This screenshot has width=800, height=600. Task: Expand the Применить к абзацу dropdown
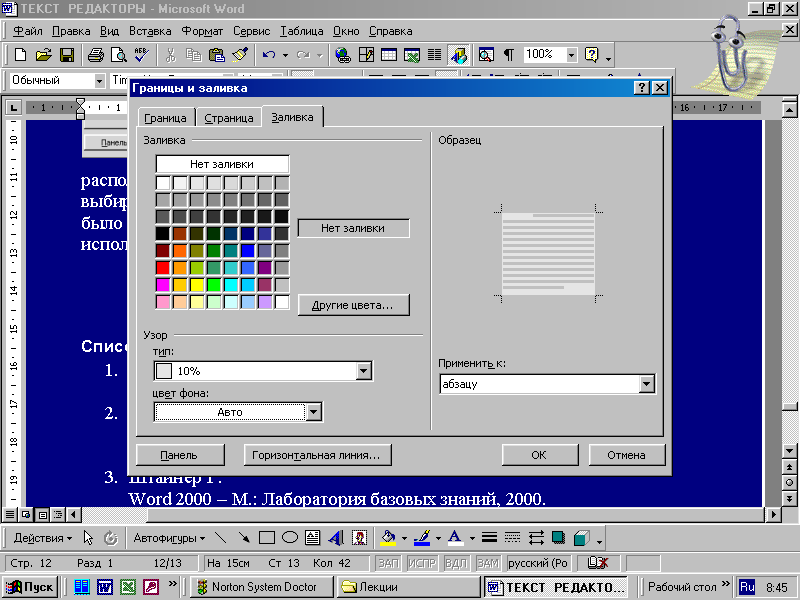(x=646, y=384)
